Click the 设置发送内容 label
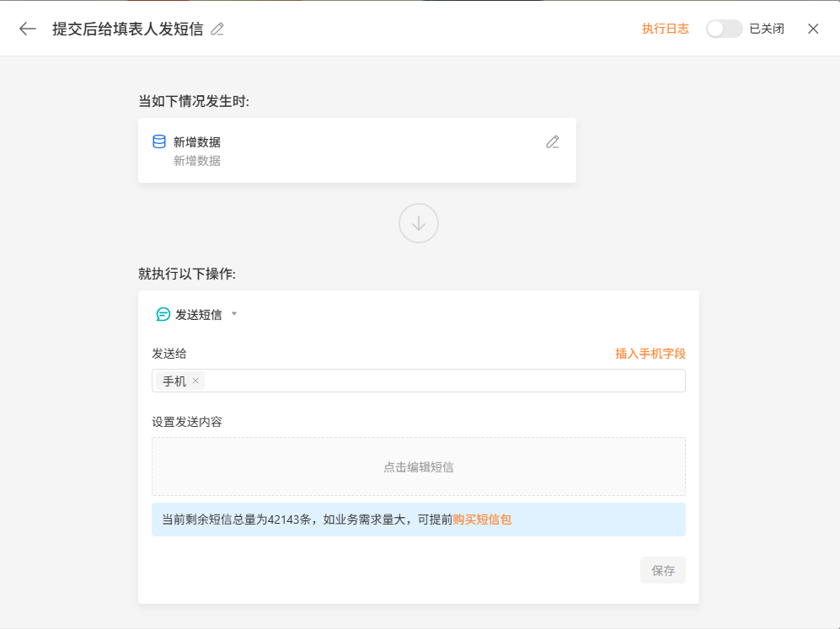The width and height of the screenshot is (840, 629). click(x=187, y=422)
